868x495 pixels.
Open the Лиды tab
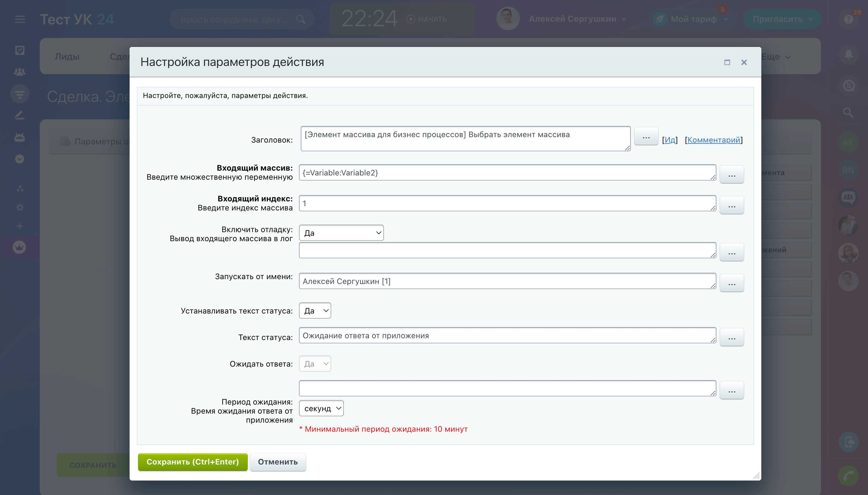pyautogui.click(x=67, y=56)
